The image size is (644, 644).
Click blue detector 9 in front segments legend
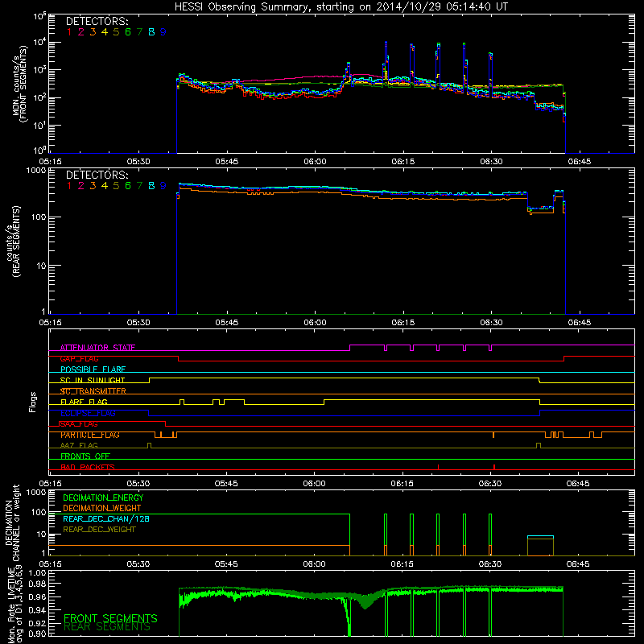click(163, 32)
